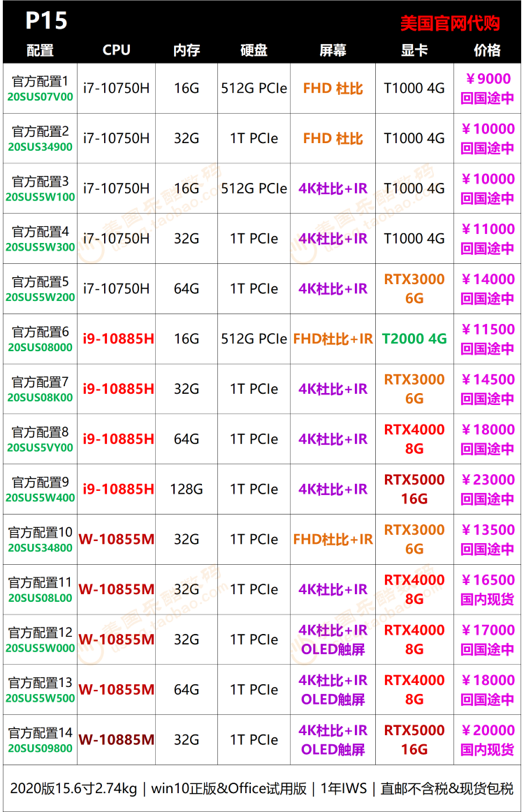Screen dimensions: 524x812
Task: Click 4K杜比+IR OLED触屏 in 官方配置12 row
Action: pos(333,640)
